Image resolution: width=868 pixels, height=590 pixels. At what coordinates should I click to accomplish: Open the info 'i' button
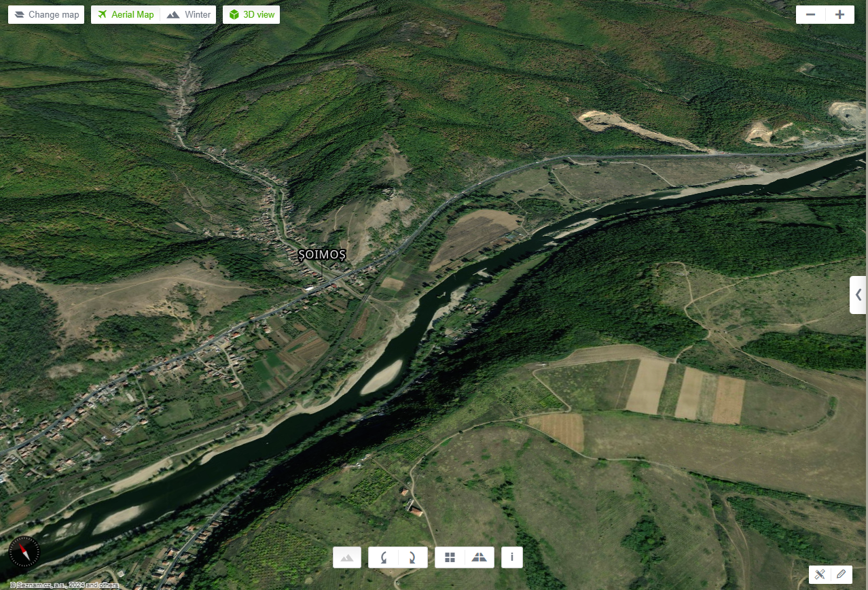pos(511,557)
